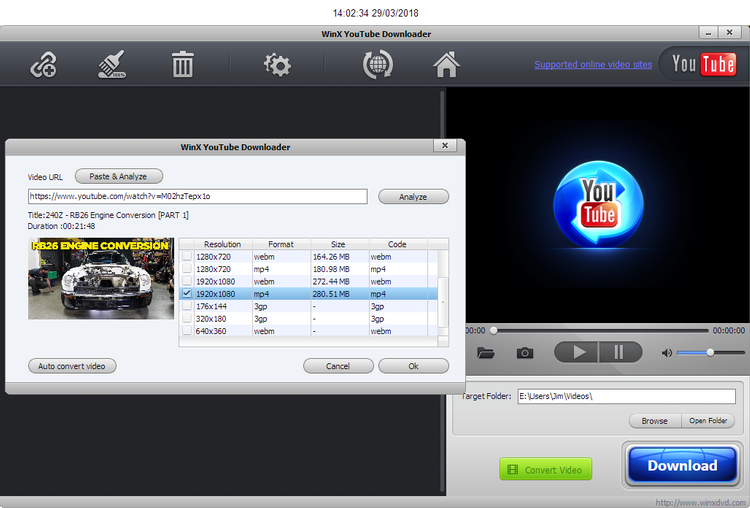The image size is (750, 508).
Task: Click the Paste & Analyze button
Action: [x=119, y=177]
